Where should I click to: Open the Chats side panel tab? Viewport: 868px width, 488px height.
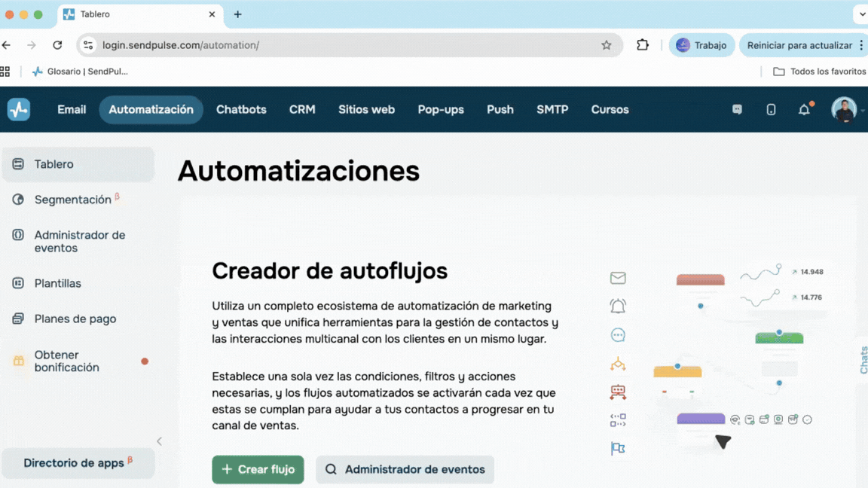click(x=863, y=360)
